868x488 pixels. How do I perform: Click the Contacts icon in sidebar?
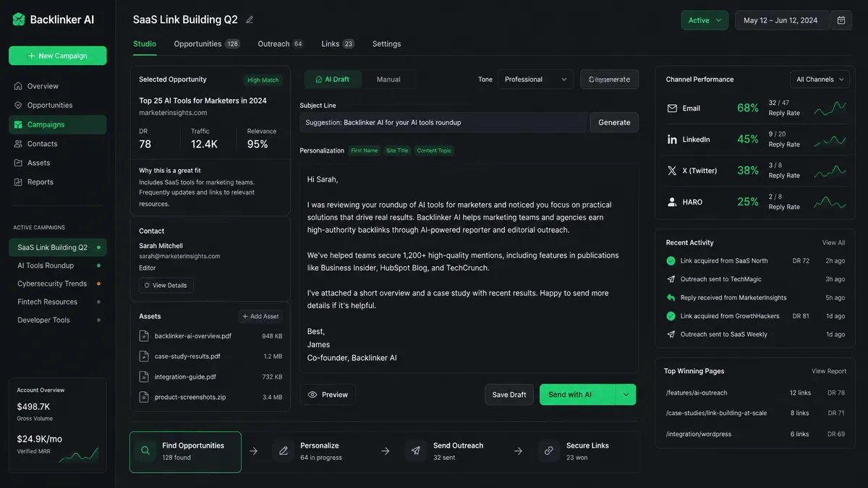[18, 144]
